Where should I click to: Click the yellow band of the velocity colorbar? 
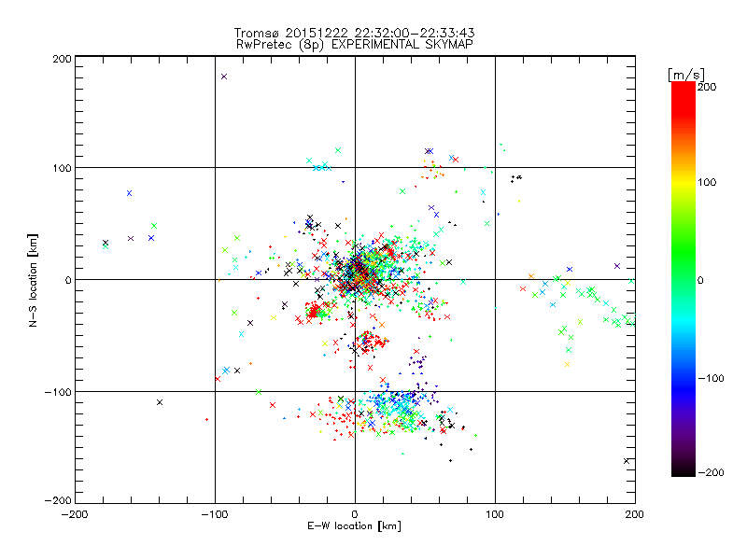(684, 182)
